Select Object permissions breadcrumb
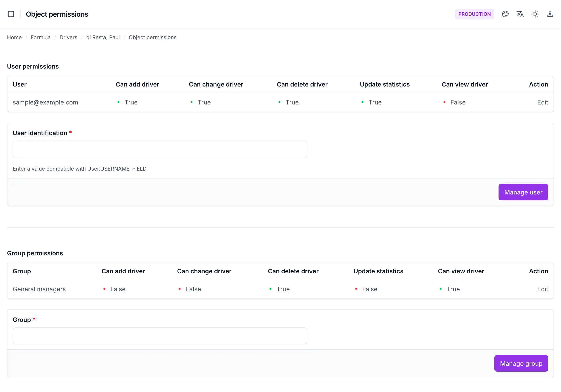The image size is (561, 392). tap(153, 37)
